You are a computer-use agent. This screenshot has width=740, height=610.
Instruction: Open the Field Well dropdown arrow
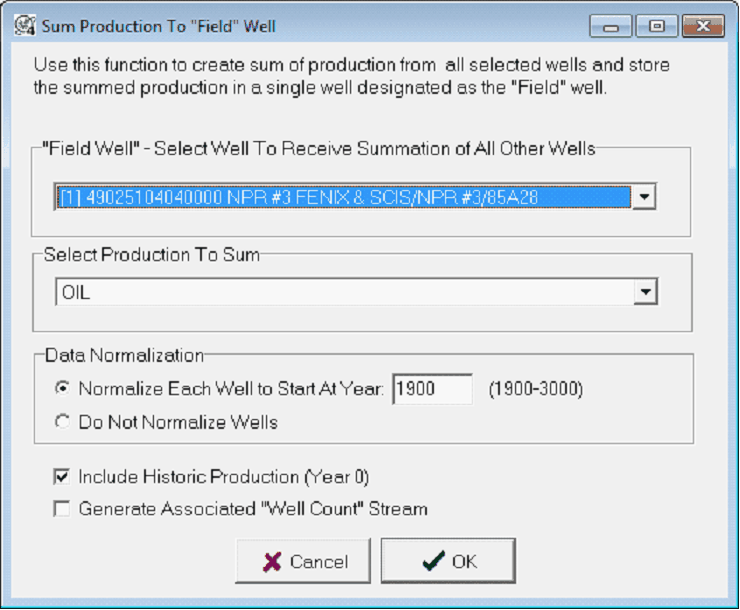coord(645,197)
